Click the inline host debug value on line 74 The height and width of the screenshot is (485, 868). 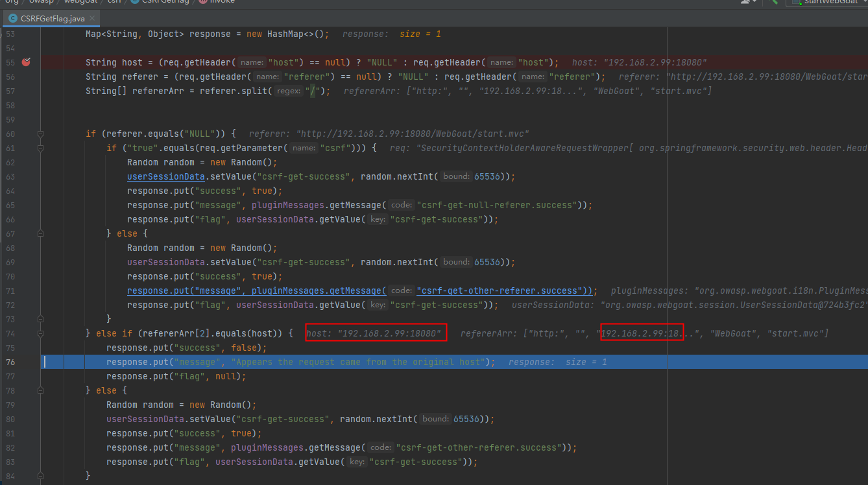coord(374,333)
